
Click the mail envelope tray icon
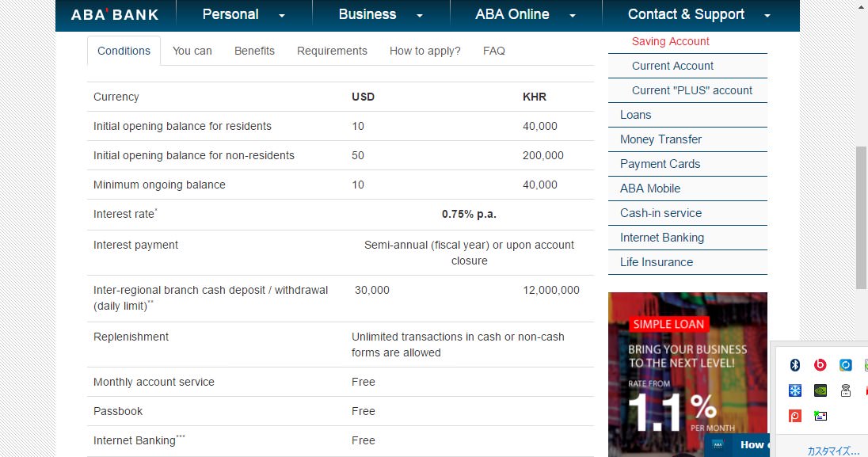click(820, 416)
